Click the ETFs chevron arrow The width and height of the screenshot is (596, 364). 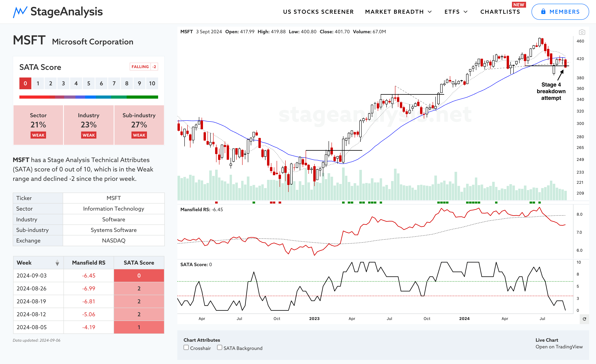coord(465,12)
